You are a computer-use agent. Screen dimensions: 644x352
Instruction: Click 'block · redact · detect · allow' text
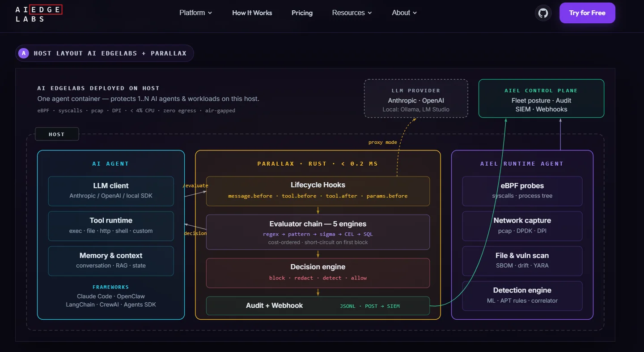tap(318, 278)
